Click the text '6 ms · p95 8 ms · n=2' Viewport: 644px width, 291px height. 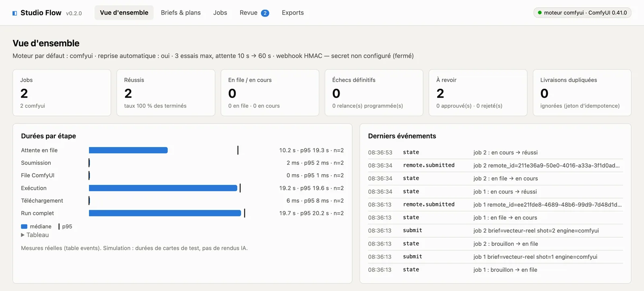315,201
